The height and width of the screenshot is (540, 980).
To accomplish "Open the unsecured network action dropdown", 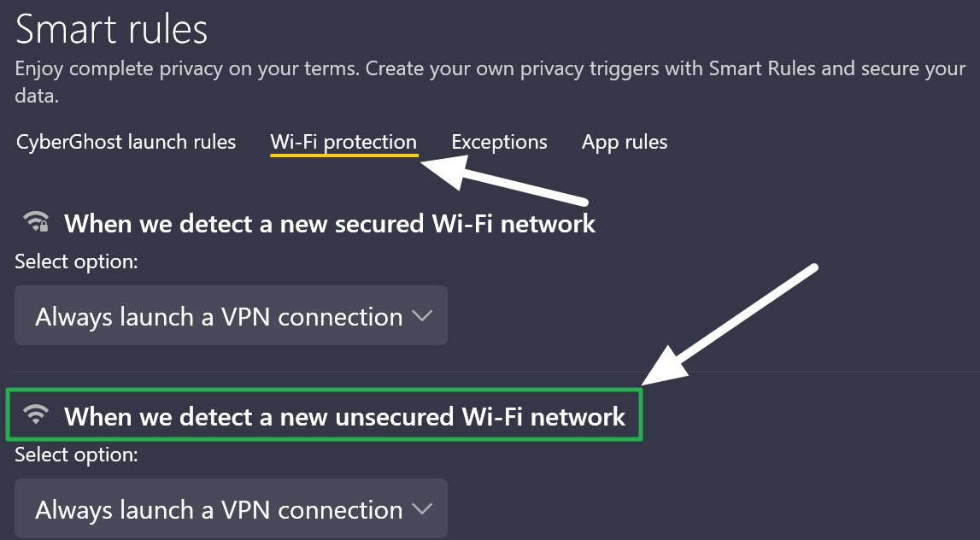I will tap(232, 508).
